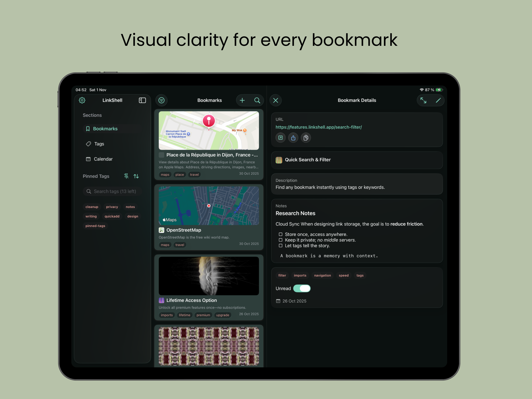Add a new bookmark with the plus icon
Image resolution: width=532 pixels, height=399 pixels.
[242, 100]
